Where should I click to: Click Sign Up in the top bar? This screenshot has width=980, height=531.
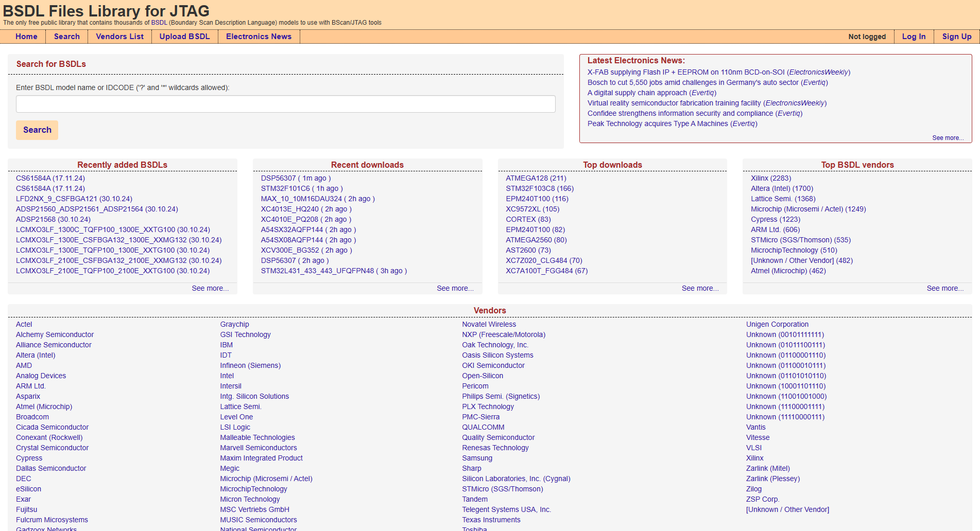[x=957, y=37]
